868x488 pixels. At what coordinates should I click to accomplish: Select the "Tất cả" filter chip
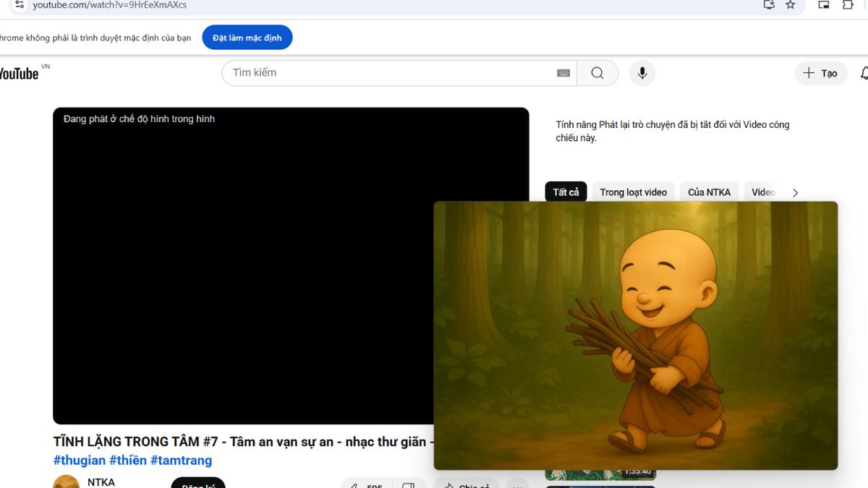[566, 192]
